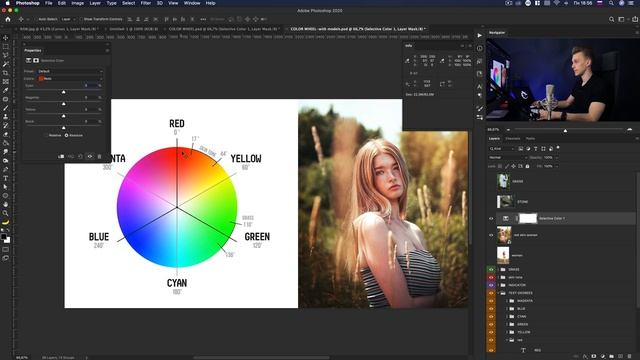
Task: Hide the red skin woman layer
Action: 491,235
